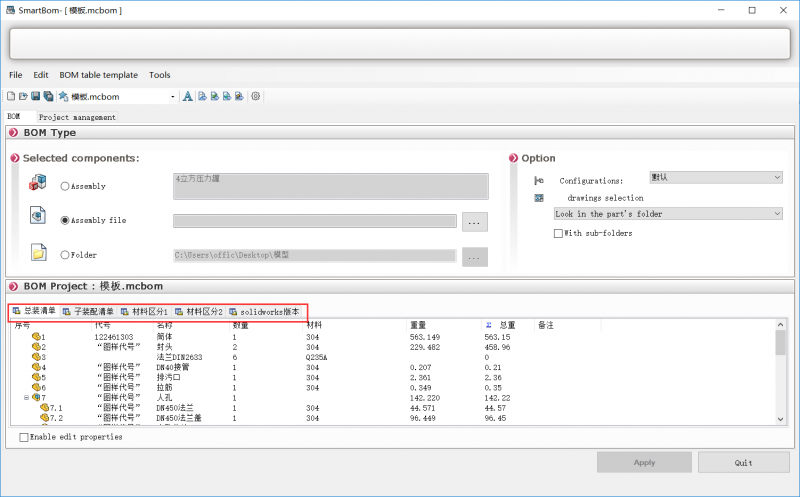The height and width of the screenshot is (497, 800).
Task: Click the part icon of row 5
Action: [36, 377]
